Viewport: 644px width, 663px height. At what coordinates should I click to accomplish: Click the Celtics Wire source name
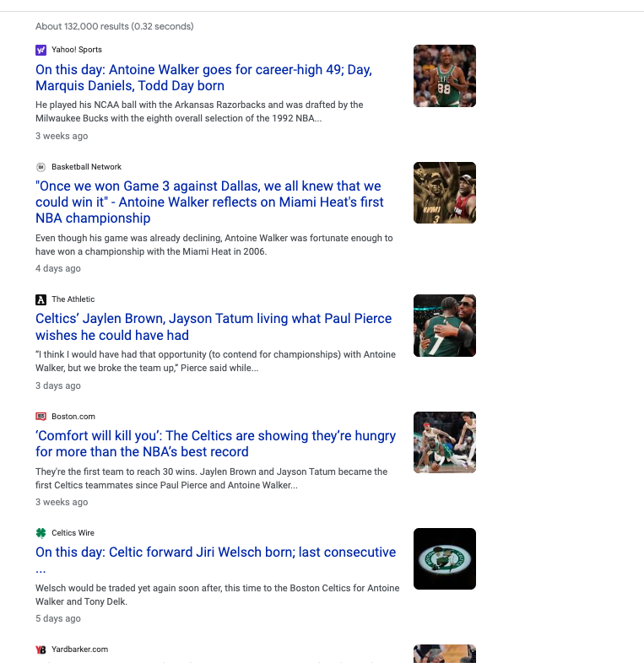tap(73, 533)
